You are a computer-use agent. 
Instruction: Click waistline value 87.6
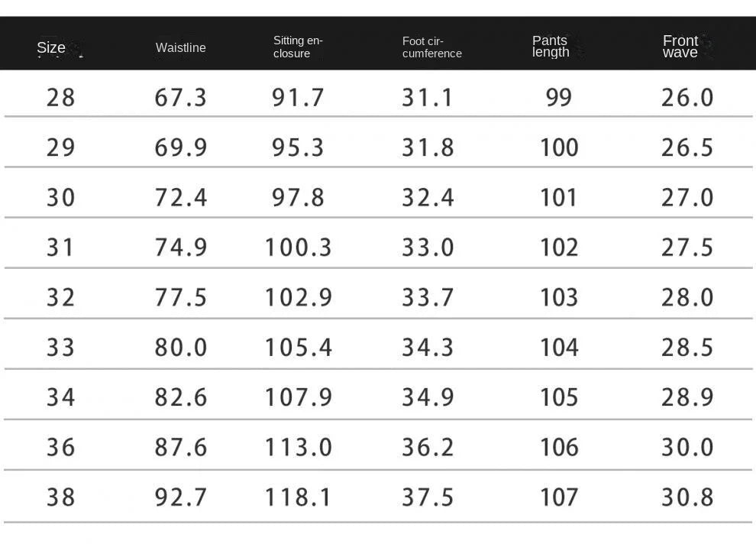pos(181,447)
